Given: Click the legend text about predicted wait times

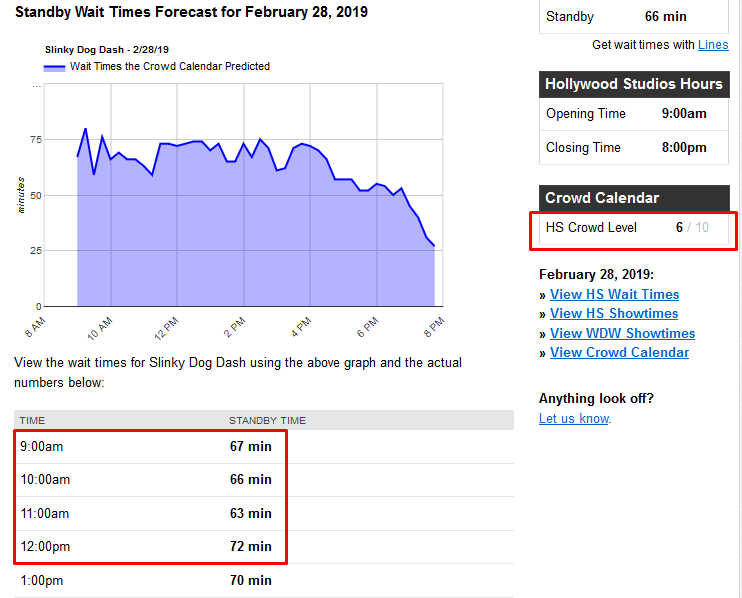Looking at the screenshot, I should coord(170,67).
